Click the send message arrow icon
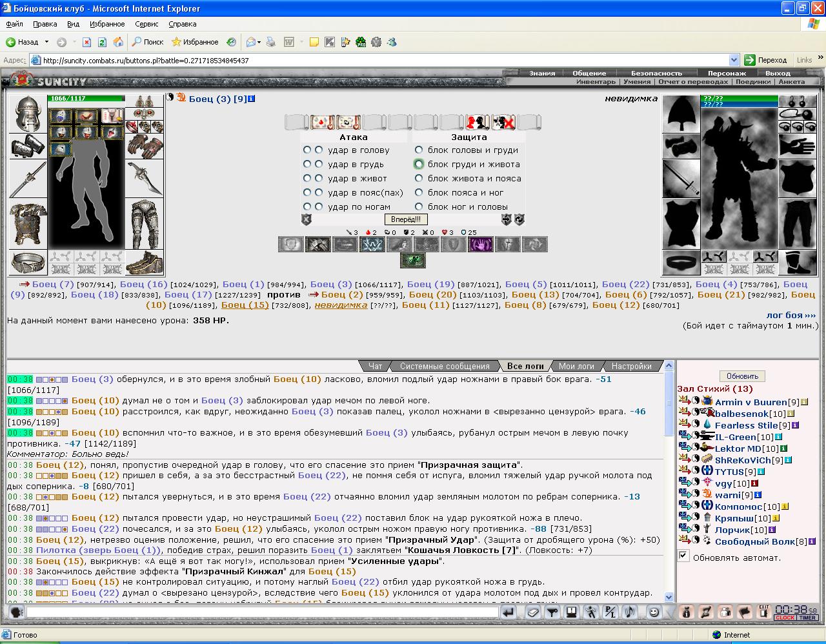The image size is (826, 644). 509,612
